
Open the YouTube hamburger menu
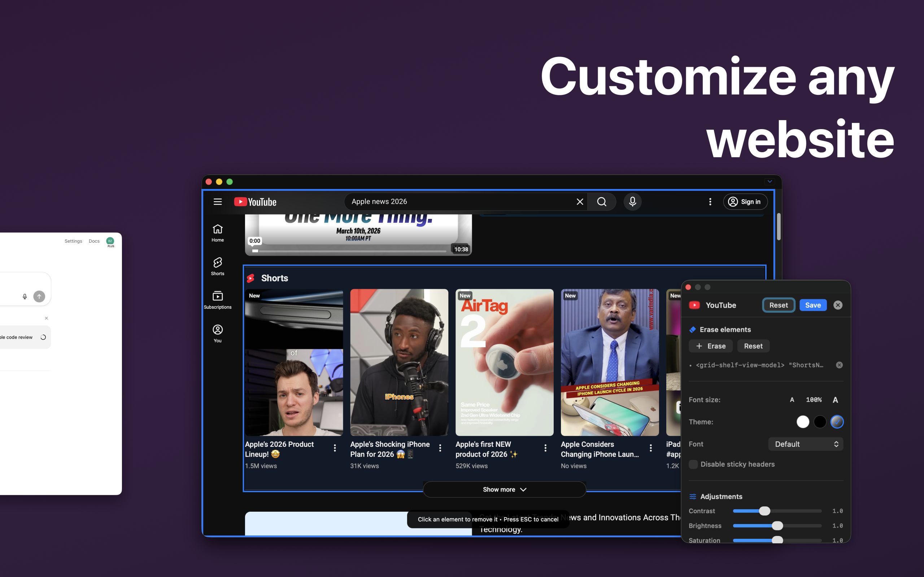[218, 202]
